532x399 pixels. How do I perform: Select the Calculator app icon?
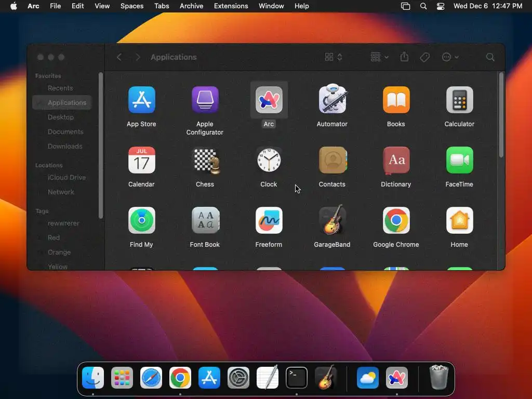point(459,100)
